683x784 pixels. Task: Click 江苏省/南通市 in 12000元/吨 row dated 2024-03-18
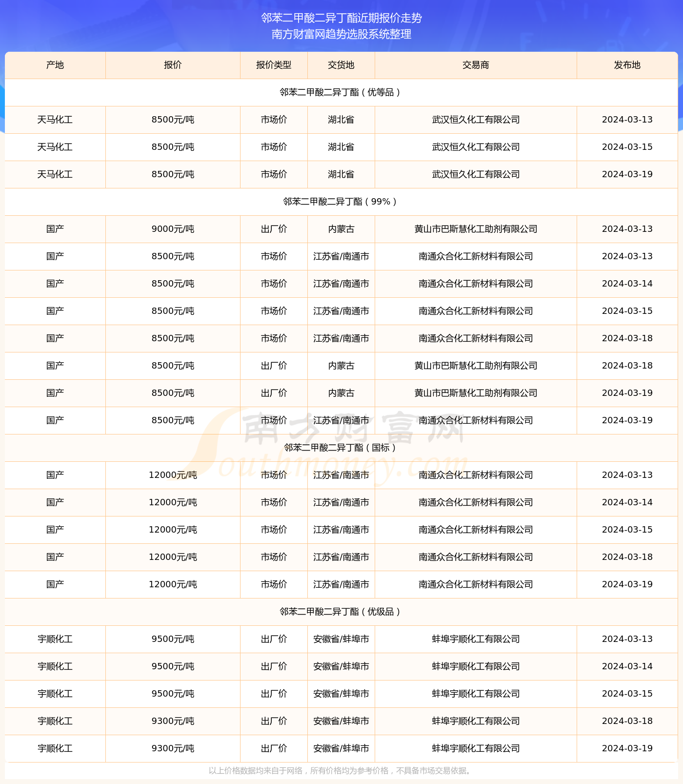click(341, 557)
